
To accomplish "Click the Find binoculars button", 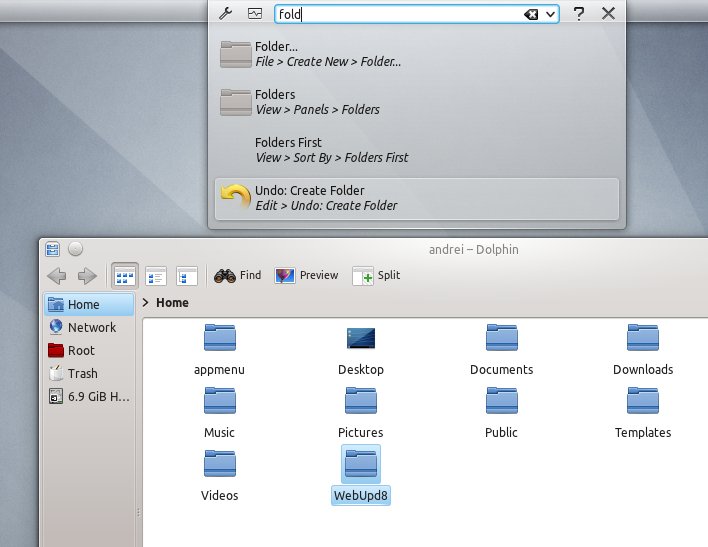I will click(238, 275).
